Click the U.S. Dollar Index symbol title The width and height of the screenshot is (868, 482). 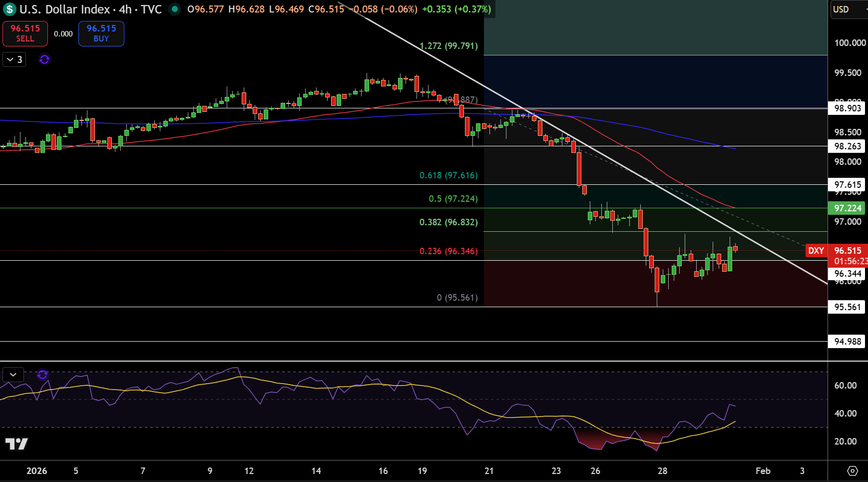coord(64,9)
